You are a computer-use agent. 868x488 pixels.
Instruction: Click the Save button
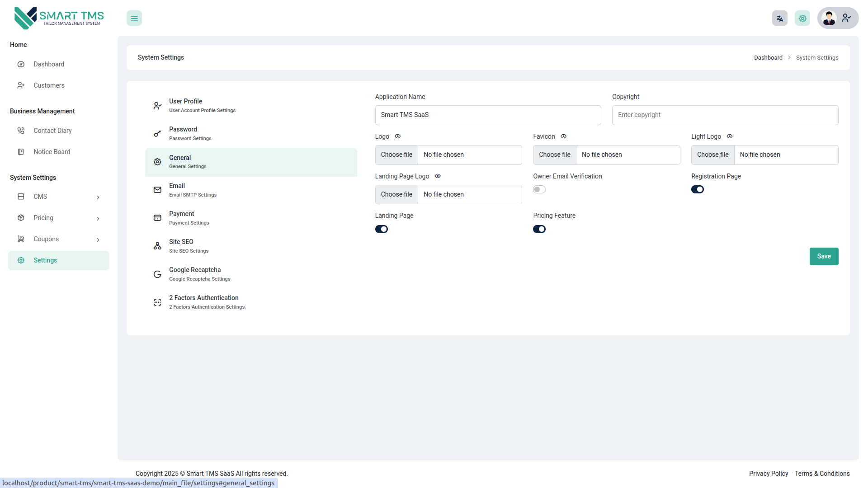[x=824, y=256]
